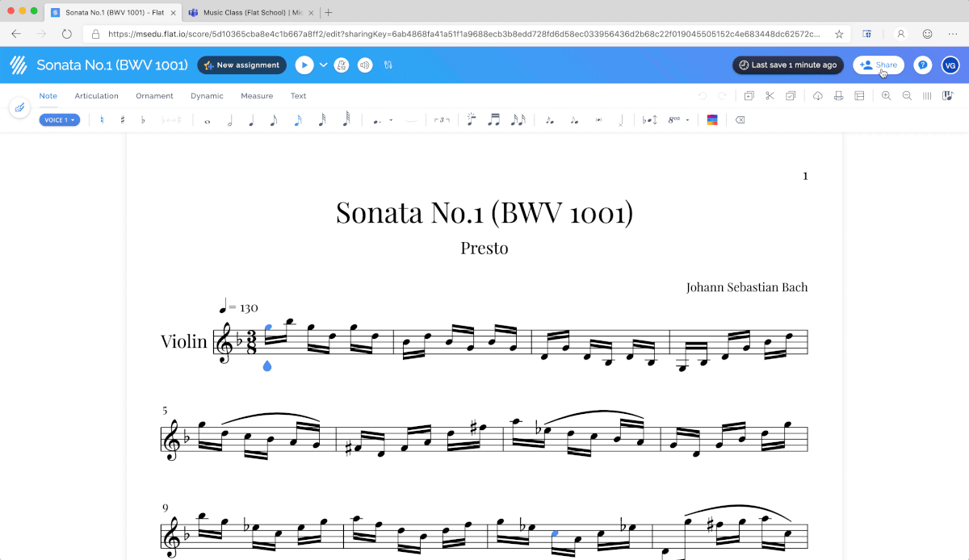Bookmark this page with the star
The height and width of the screenshot is (560, 969).
coord(839,35)
